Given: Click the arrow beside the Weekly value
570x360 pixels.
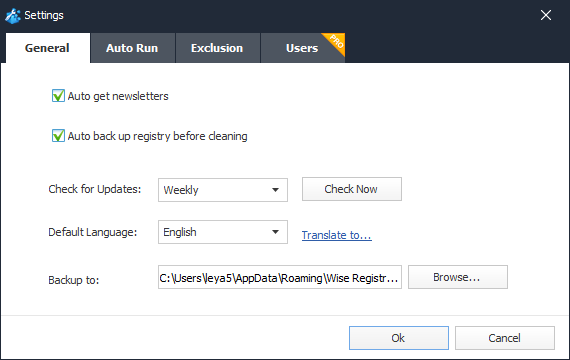Looking at the screenshot, I should (276, 190).
